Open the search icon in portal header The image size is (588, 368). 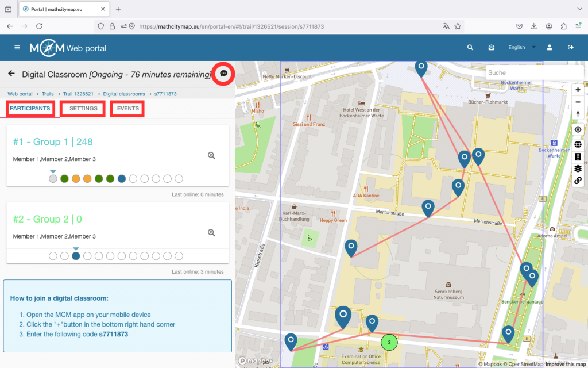470,48
